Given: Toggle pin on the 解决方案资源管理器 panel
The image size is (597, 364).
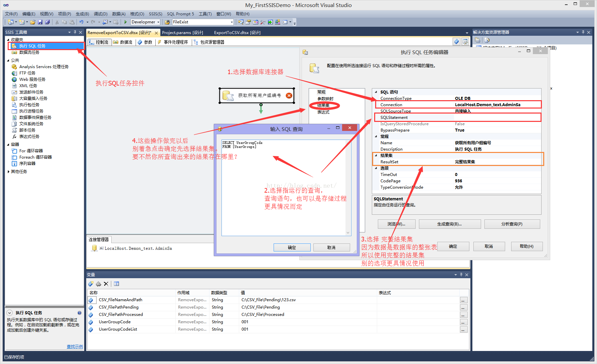Looking at the screenshot, I should click(583, 32).
